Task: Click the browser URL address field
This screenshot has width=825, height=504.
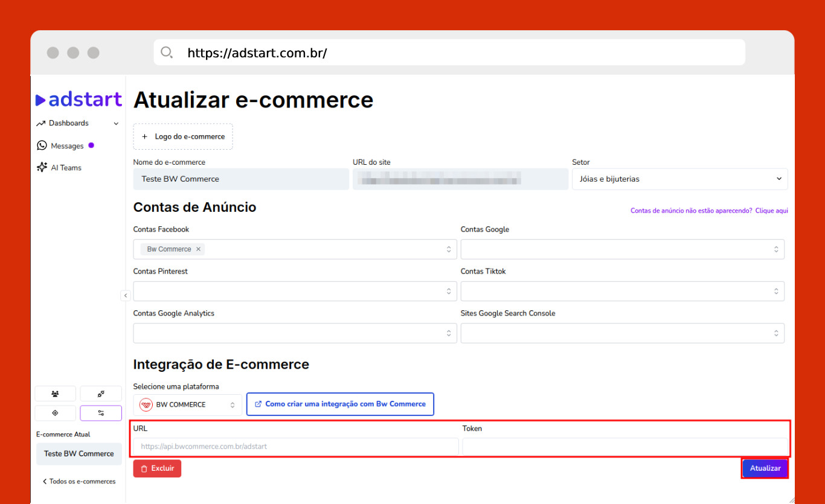Action: (449, 53)
